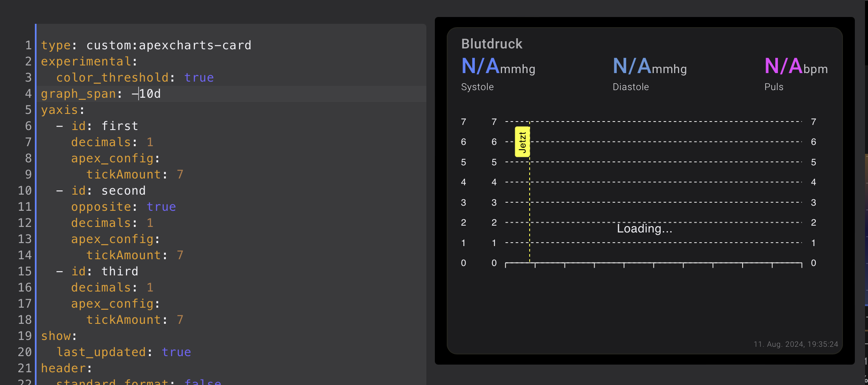The width and height of the screenshot is (868, 385).
Task: Click line number 10 in editor gutter
Action: pos(25,191)
